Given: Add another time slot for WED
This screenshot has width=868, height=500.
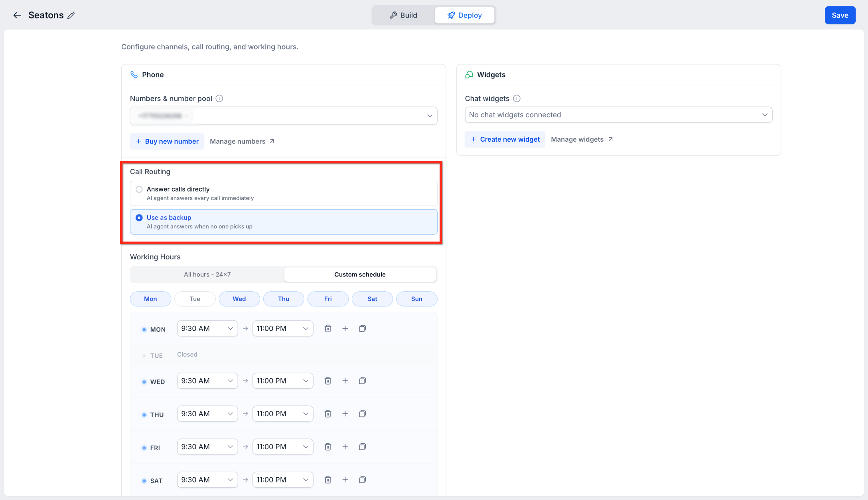Looking at the screenshot, I should (345, 381).
